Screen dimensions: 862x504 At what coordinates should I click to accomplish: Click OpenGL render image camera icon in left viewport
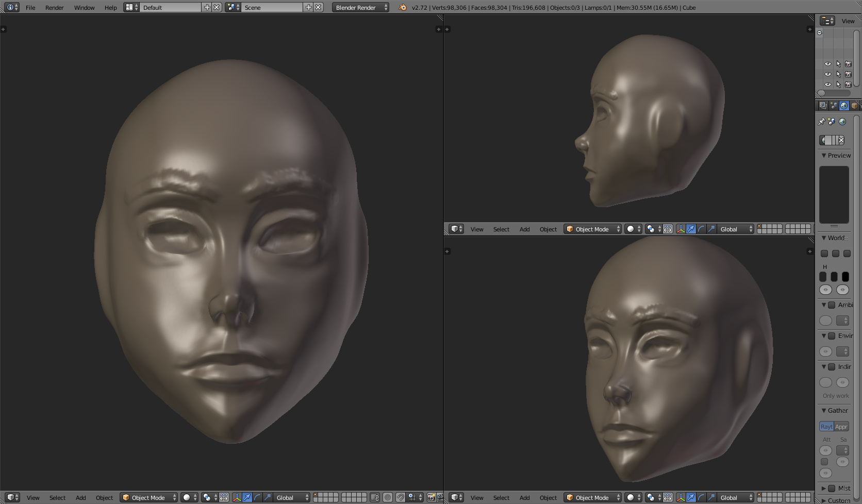[431, 497]
